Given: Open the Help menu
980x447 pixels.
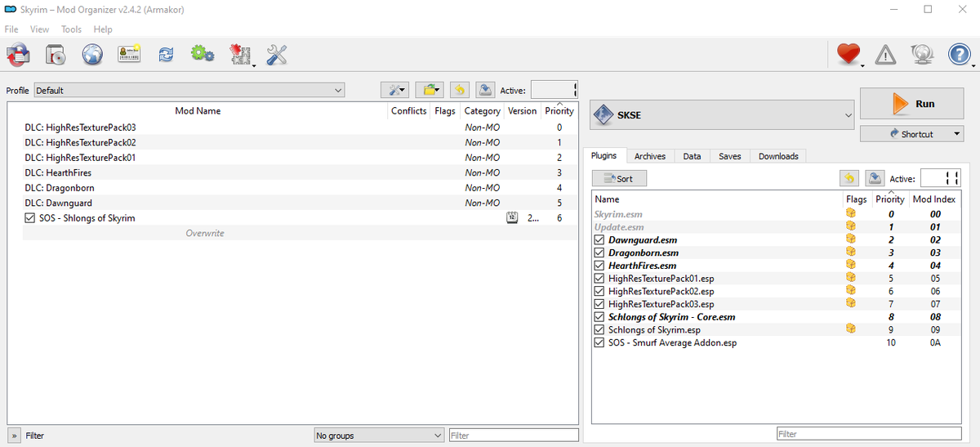Looking at the screenshot, I should (x=103, y=29).
